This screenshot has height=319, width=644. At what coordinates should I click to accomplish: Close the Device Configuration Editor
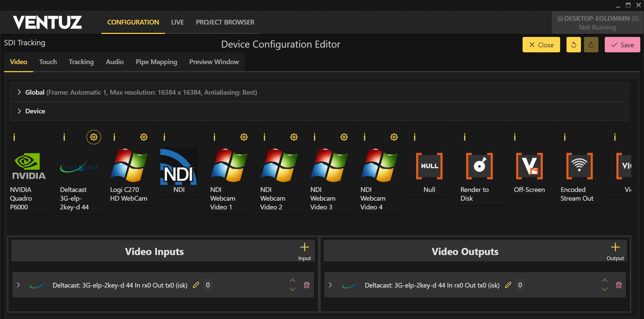point(541,45)
